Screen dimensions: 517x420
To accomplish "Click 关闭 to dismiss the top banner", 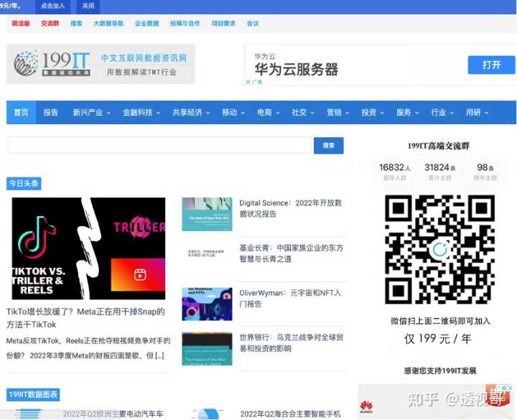I will (88, 6).
